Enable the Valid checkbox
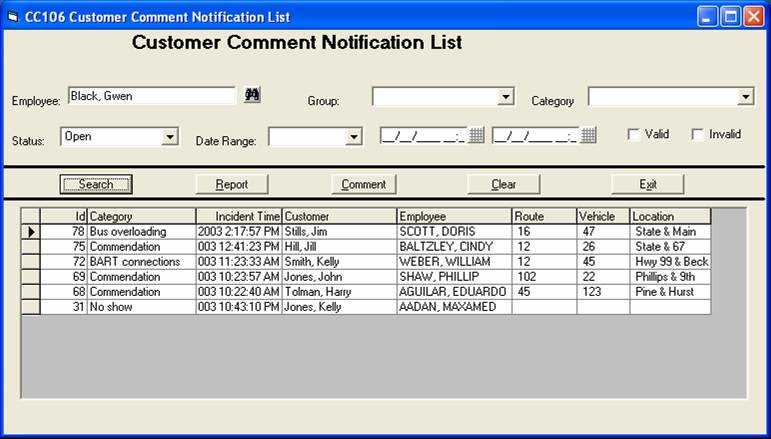This screenshot has height=439, width=771. 634,135
